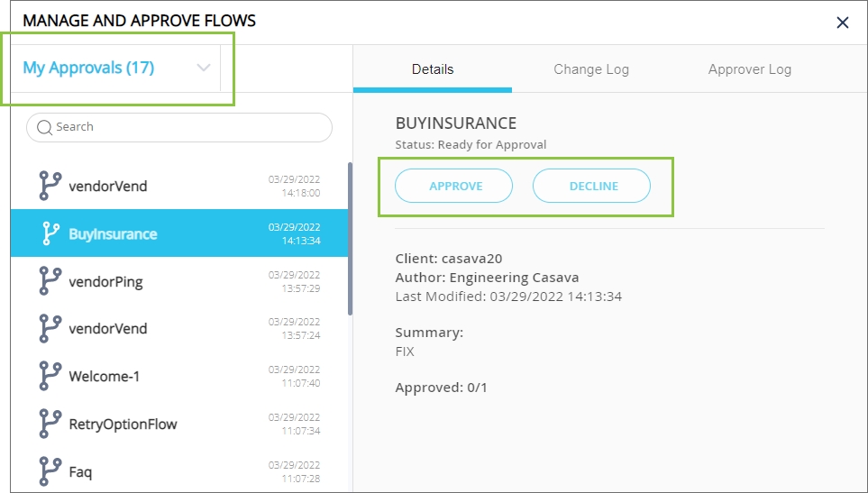This screenshot has width=868, height=493.
Task: Click the Welcome-1 flow branch icon
Action: (50, 376)
